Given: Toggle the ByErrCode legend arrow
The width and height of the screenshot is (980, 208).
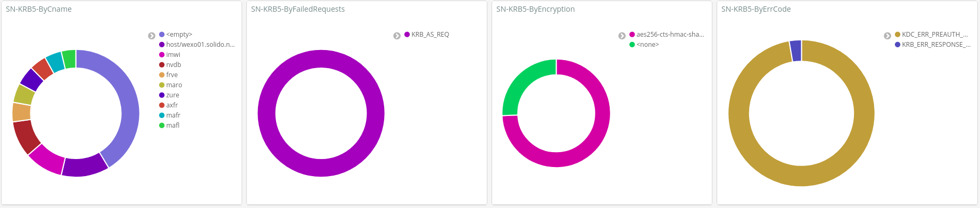Looking at the screenshot, I should pyautogui.click(x=887, y=36).
